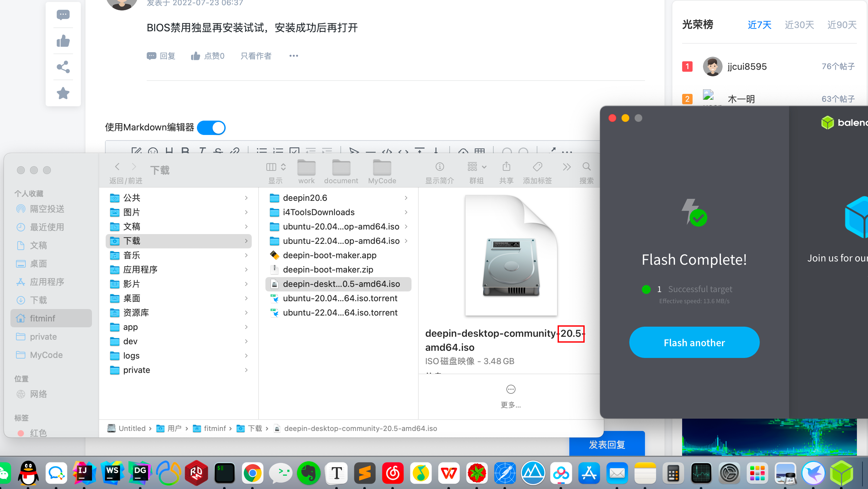Click the More circle icon in preview pane
The width and height of the screenshot is (868, 489).
click(511, 389)
